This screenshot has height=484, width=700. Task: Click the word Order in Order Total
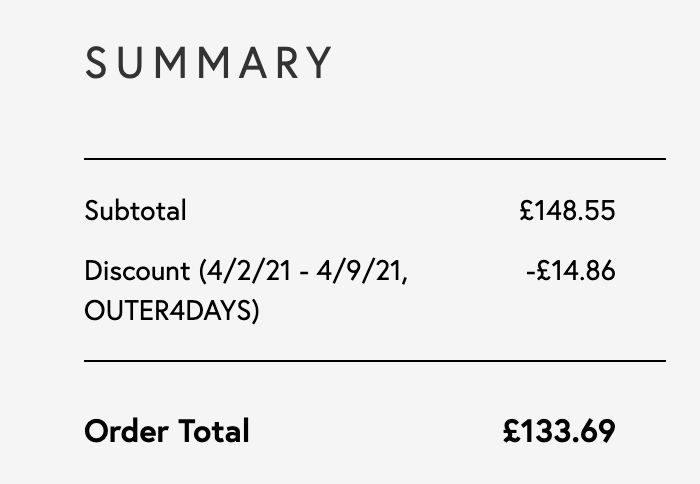(126, 431)
